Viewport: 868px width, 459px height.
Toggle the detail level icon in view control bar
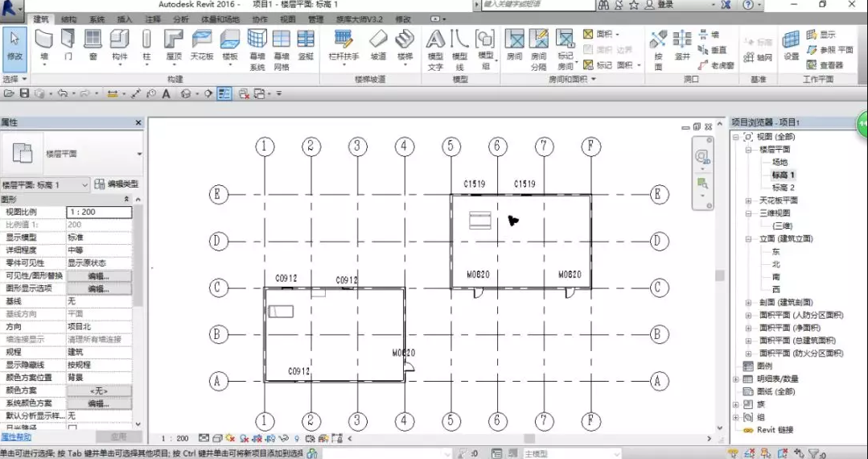(204, 438)
